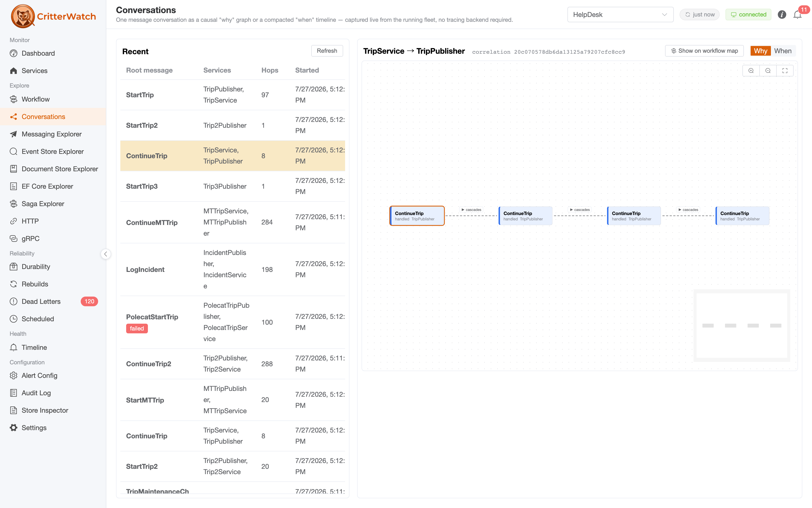812x508 pixels.
Task: Click the 120 Dead Letters badge
Action: coord(89,301)
